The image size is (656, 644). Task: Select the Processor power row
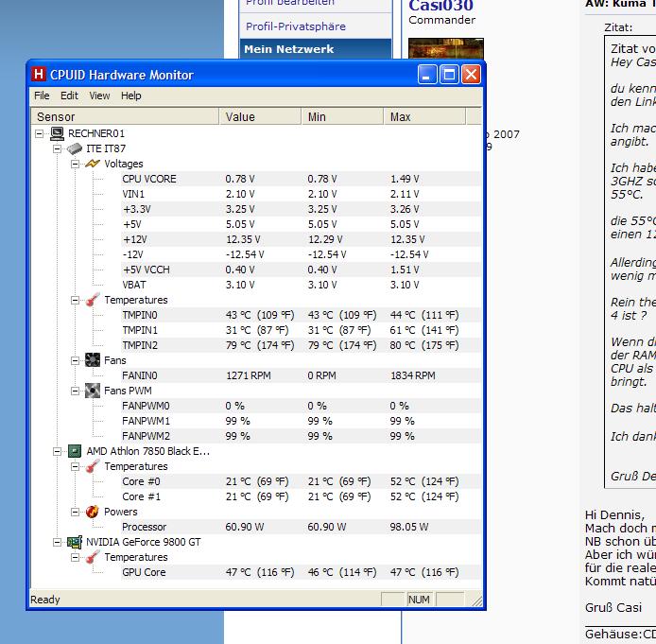pos(301,527)
